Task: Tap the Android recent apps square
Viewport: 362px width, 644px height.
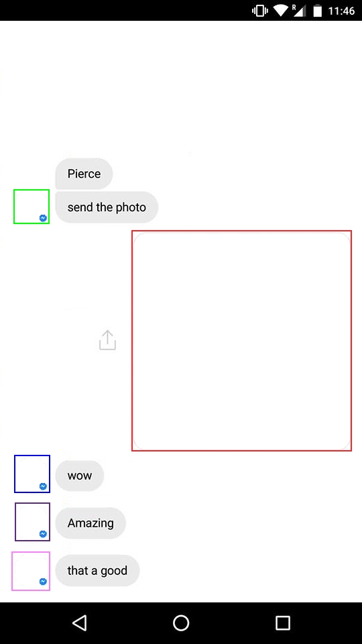Action: (283, 623)
